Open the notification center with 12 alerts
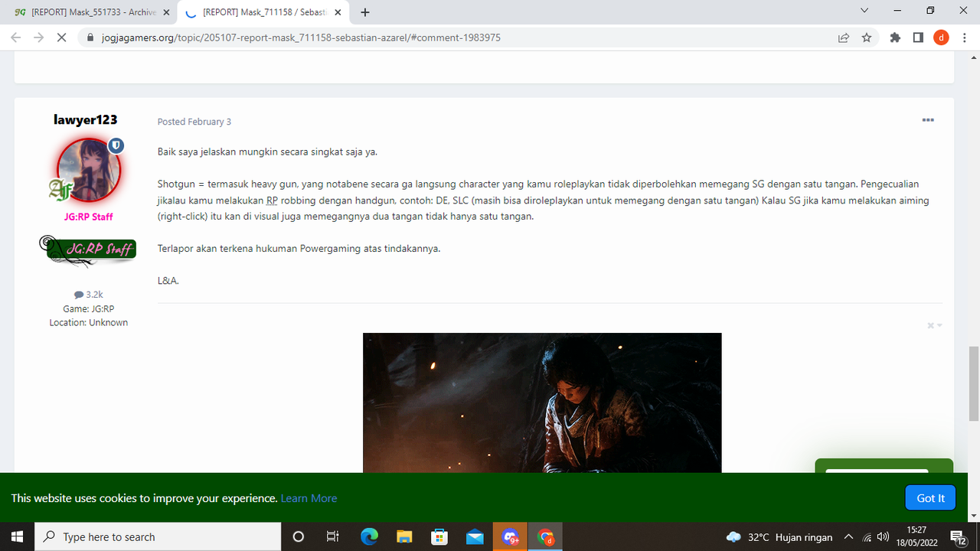980x551 pixels. (x=959, y=536)
